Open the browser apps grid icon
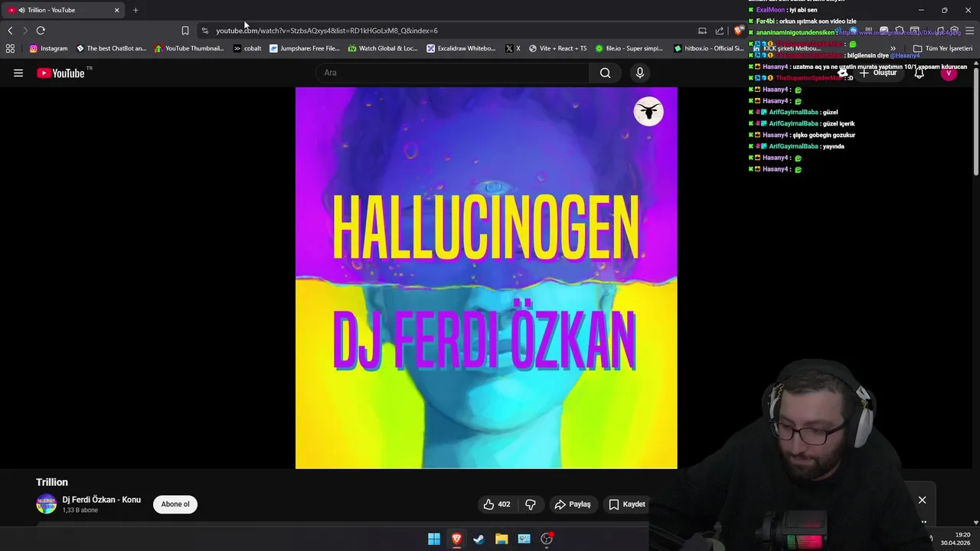The width and height of the screenshot is (980, 551). click(10, 48)
